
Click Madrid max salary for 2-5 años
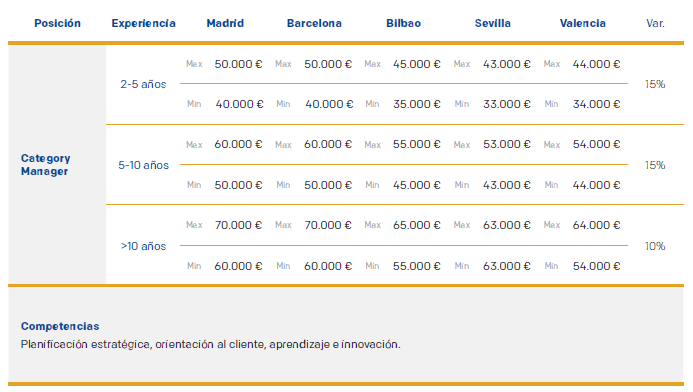point(238,64)
